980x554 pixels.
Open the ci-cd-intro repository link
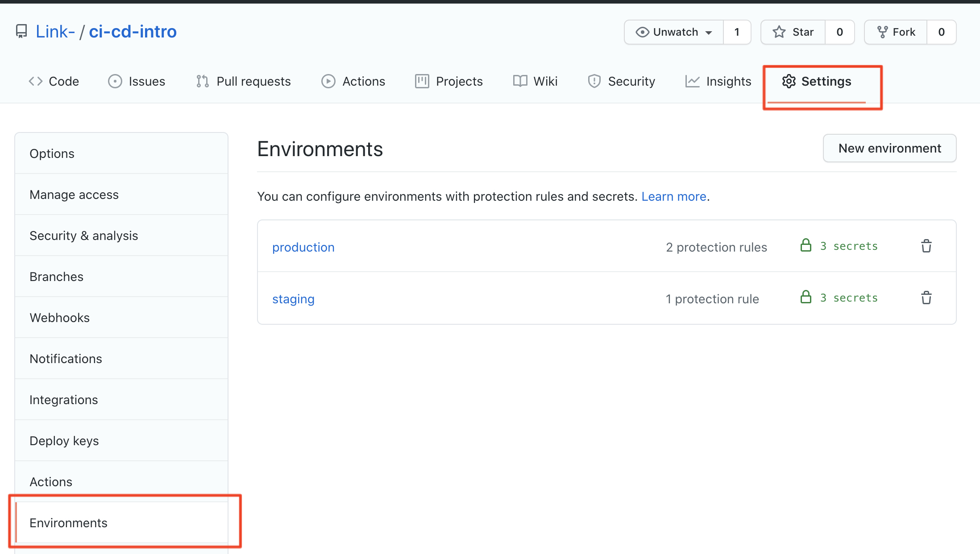[133, 32]
